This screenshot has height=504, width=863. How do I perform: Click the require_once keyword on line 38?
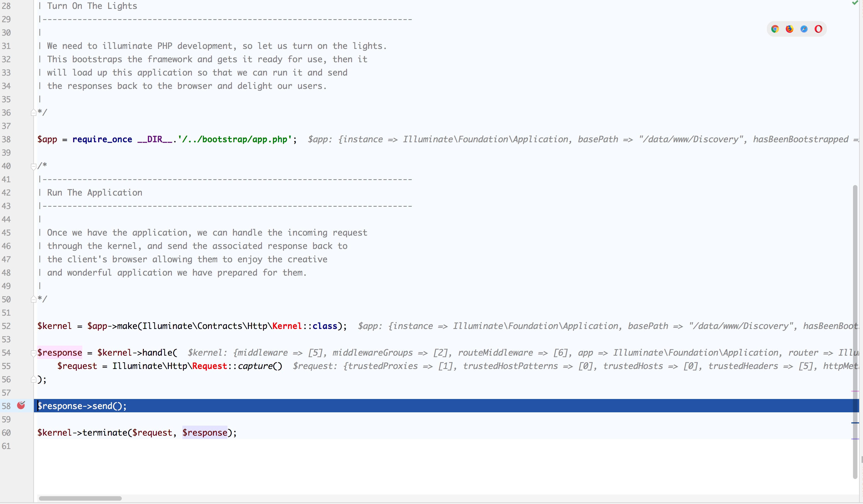tap(102, 139)
